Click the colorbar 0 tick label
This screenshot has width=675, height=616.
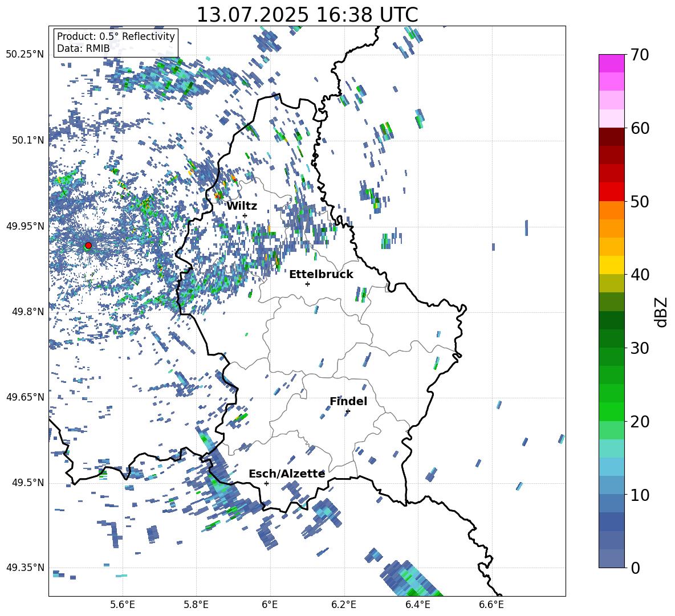(635, 568)
